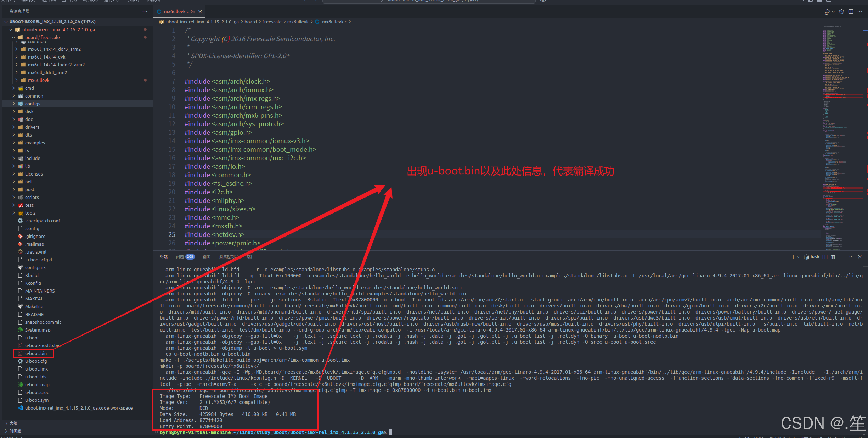Open the settings gear next to the run button

841,12
